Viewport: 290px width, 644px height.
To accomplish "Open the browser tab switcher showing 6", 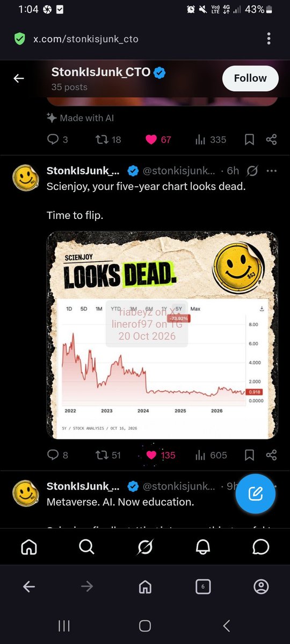I will [202, 587].
